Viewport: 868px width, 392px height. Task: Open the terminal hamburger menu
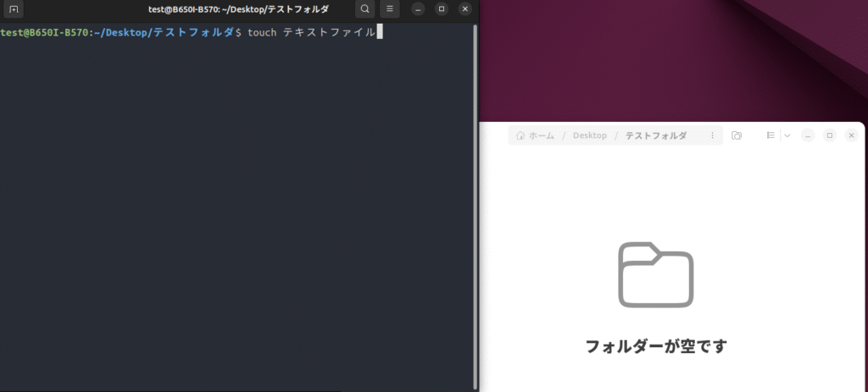tap(390, 8)
